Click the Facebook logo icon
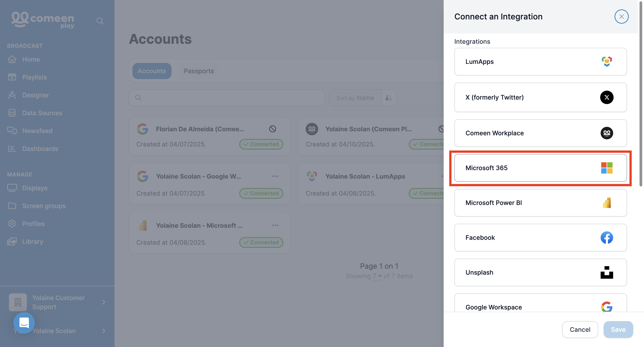The height and width of the screenshot is (347, 644). tap(606, 237)
